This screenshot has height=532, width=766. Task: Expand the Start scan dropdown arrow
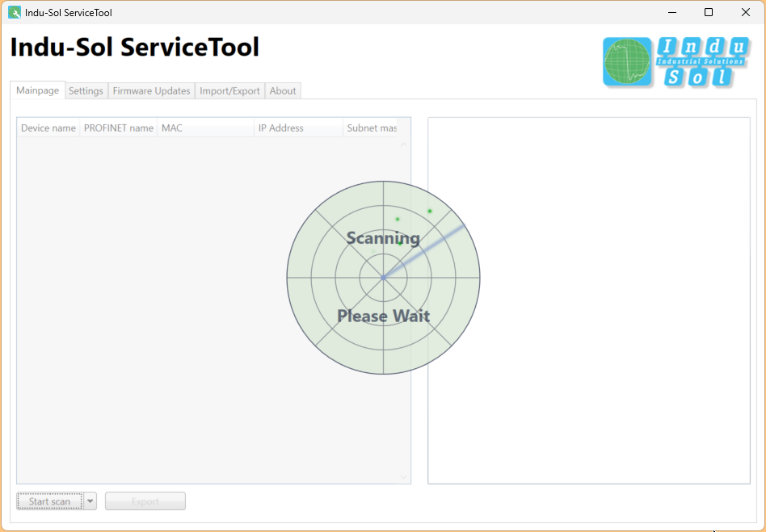click(90, 501)
